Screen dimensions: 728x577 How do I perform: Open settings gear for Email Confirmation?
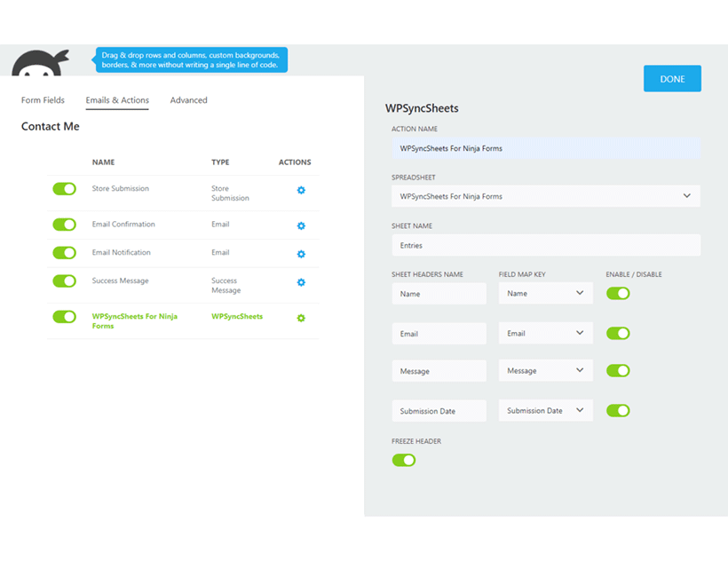[301, 225]
